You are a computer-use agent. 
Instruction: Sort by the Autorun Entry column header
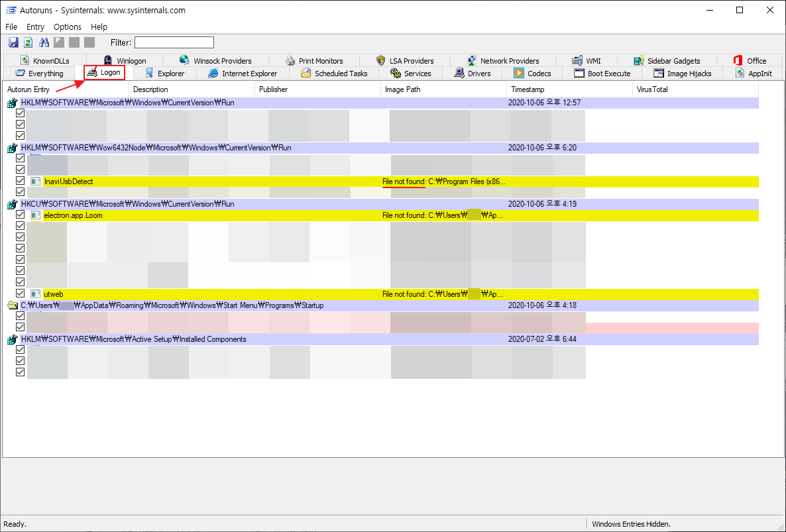[x=66, y=89]
